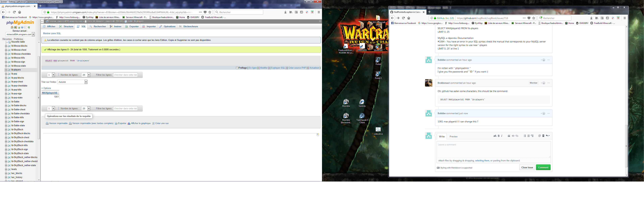Click the Close issue button
Viewport: 644px width, 198px height.
point(527,167)
